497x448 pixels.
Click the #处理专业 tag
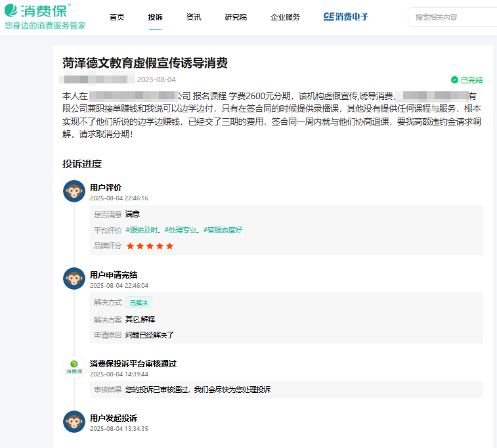181,230
